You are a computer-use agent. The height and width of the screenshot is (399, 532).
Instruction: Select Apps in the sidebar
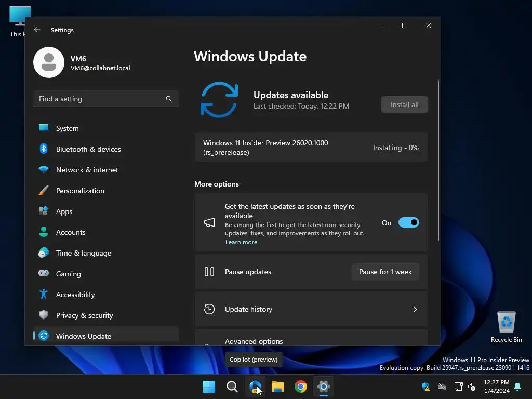pos(106,211)
